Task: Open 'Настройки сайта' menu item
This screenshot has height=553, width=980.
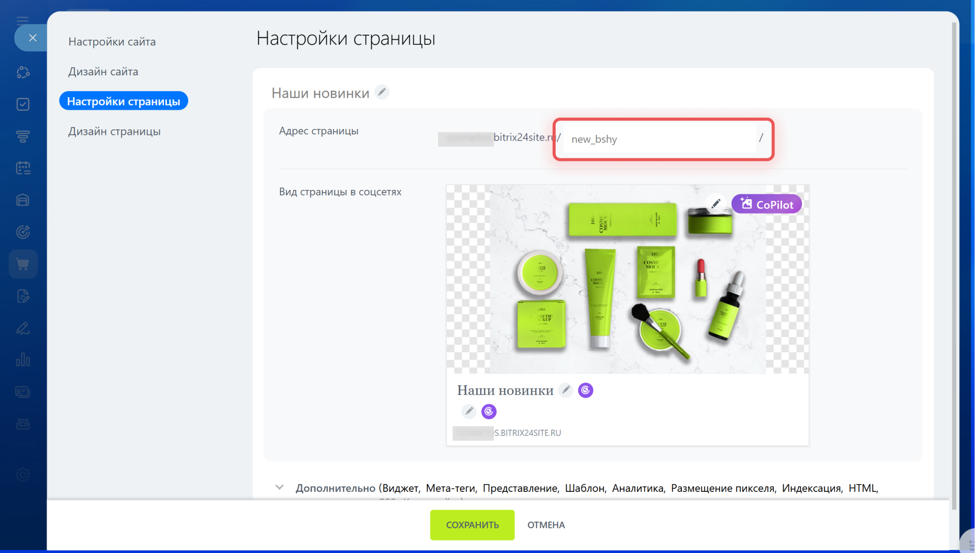Action: [112, 42]
